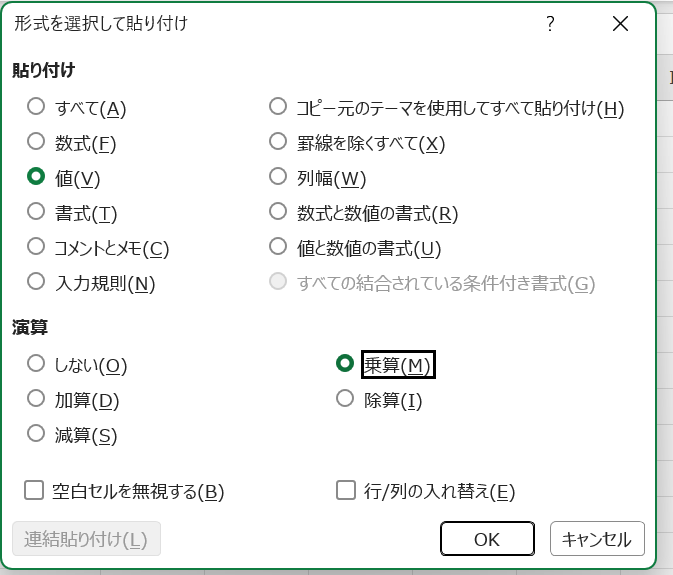Select コピー元のテーマを使用してすべて貼り付け(H) option
Screen dimensions: 673x575
click(279, 107)
